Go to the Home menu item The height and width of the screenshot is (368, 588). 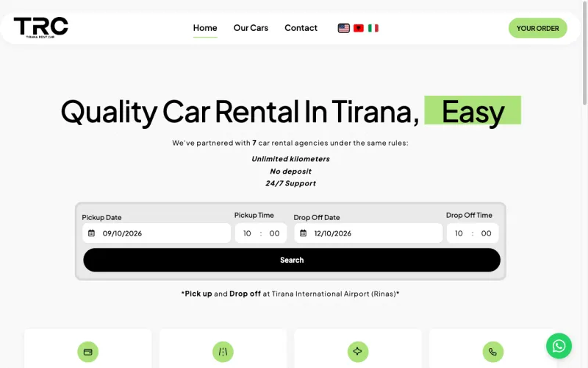tap(205, 28)
